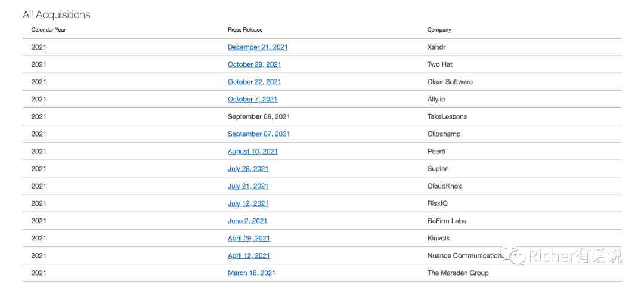Click the WeChat watermark logo icon

point(513,256)
